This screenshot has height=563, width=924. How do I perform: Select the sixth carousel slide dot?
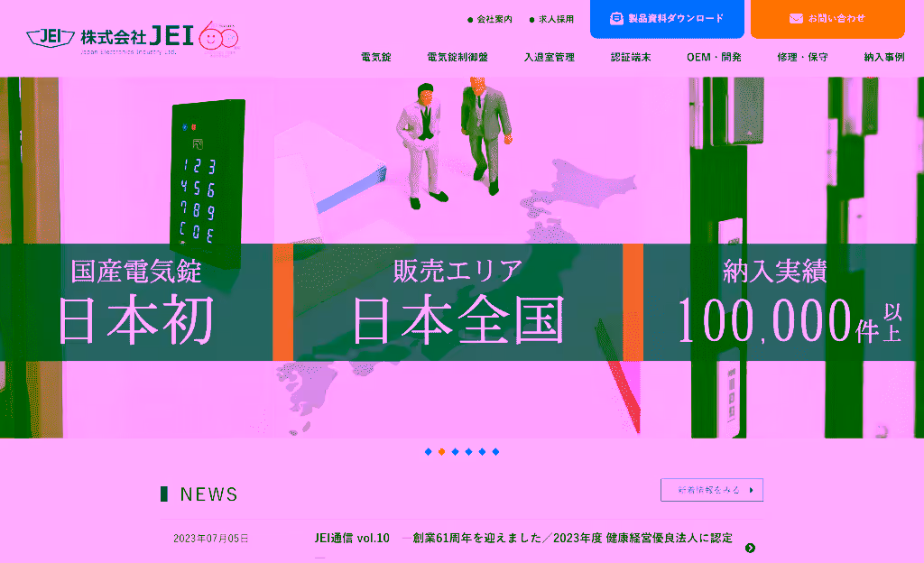click(x=495, y=452)
